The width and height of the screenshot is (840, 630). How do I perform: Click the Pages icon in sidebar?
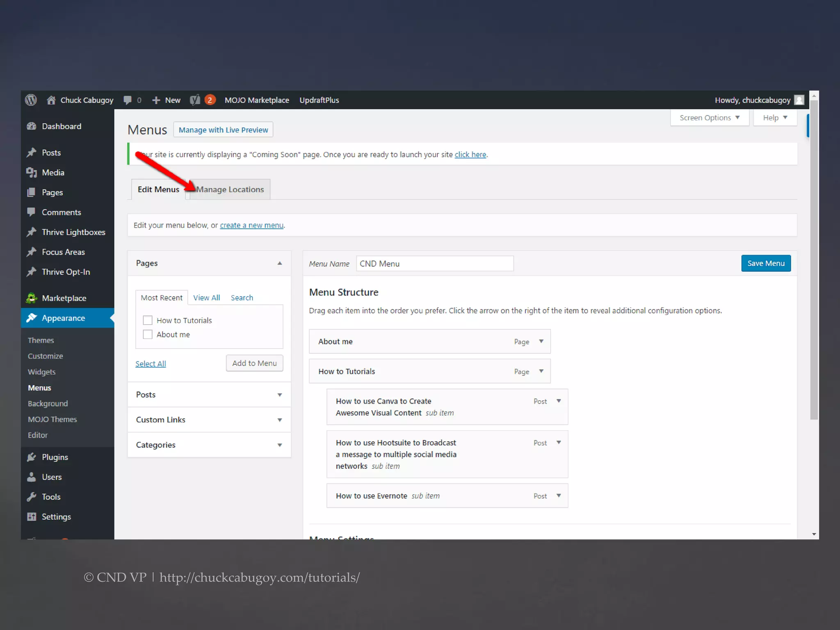[32, 192]
